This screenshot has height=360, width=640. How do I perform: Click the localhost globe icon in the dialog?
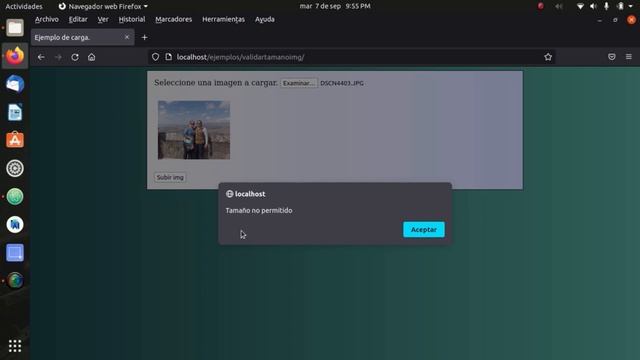point(229,194)
